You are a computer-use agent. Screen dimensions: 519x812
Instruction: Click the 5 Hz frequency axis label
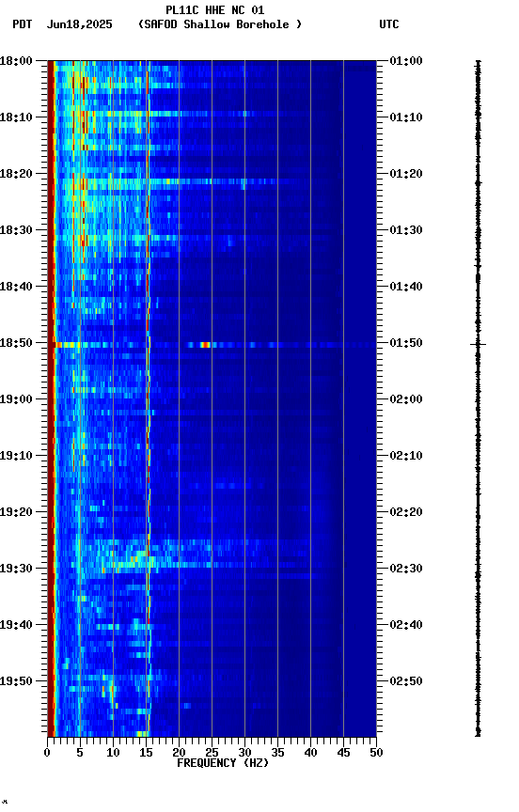tap(80, 753)
